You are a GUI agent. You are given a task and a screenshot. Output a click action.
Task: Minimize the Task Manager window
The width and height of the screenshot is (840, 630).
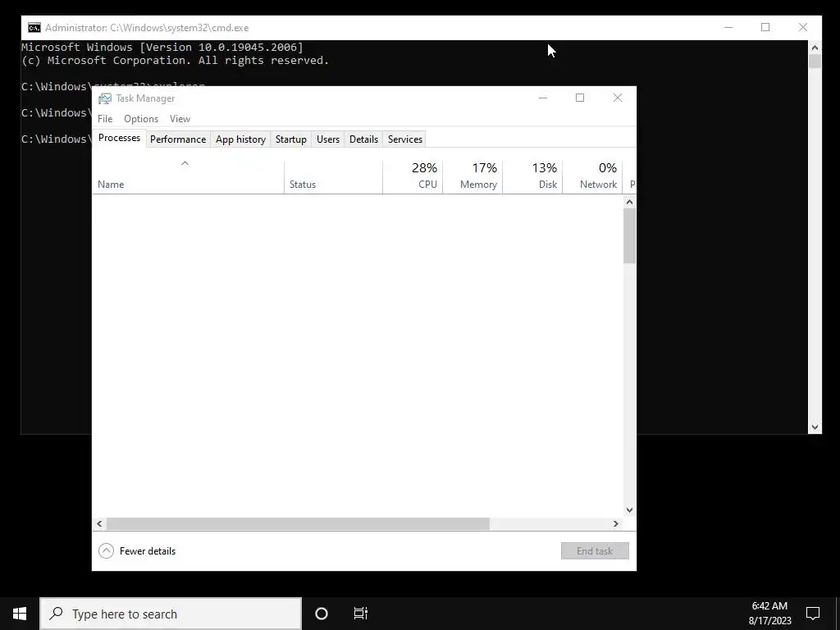tap(543, 98)
